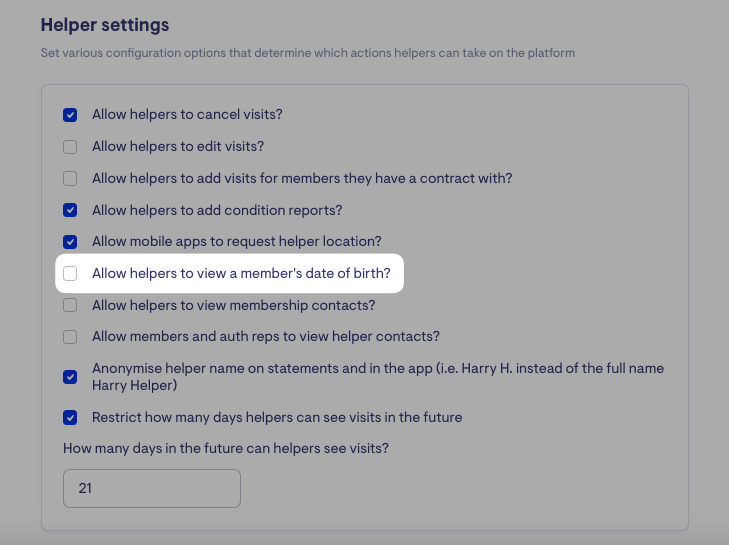
Task: Click the 'Helper settings' heading
Action: point(105,24)
